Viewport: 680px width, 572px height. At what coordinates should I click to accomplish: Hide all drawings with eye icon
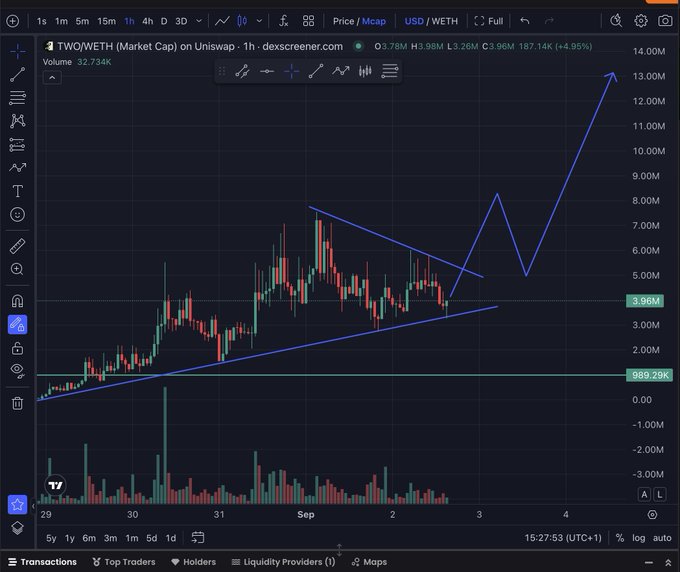(x=17, y=370)
